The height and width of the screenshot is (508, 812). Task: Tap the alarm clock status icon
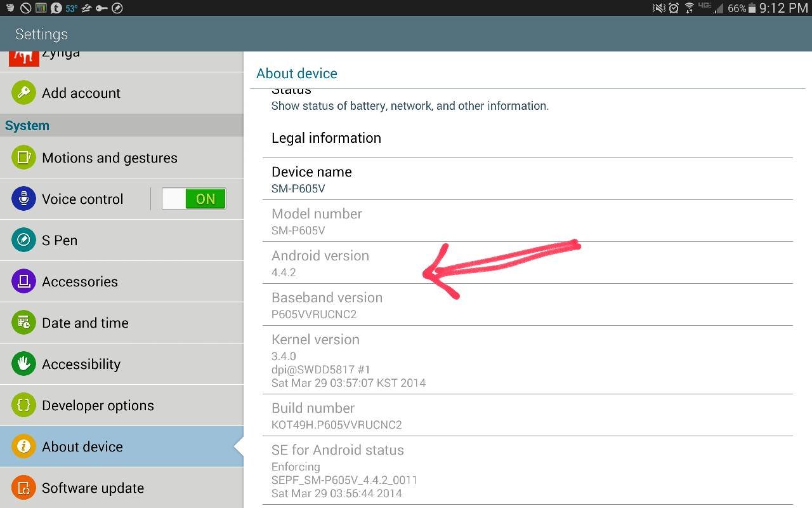[674, 8]
